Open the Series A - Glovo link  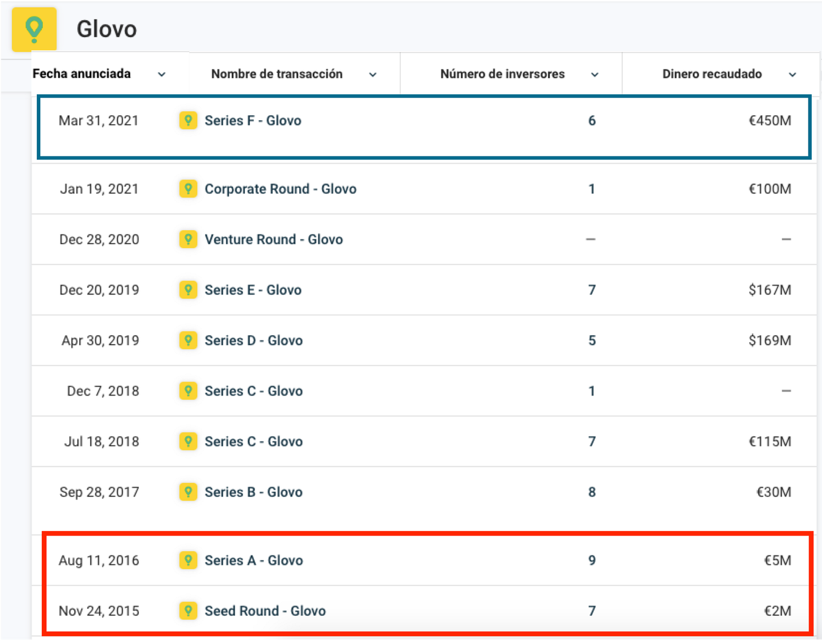pos(254,560)
